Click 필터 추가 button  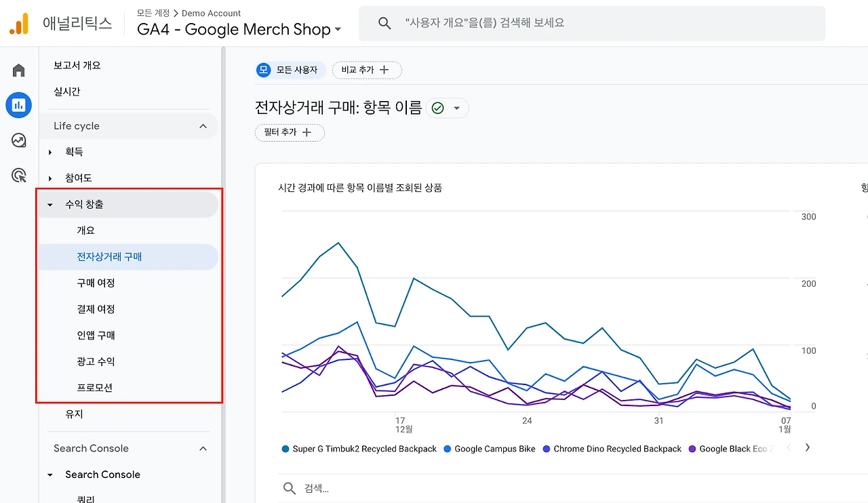[x=290, y=132]
